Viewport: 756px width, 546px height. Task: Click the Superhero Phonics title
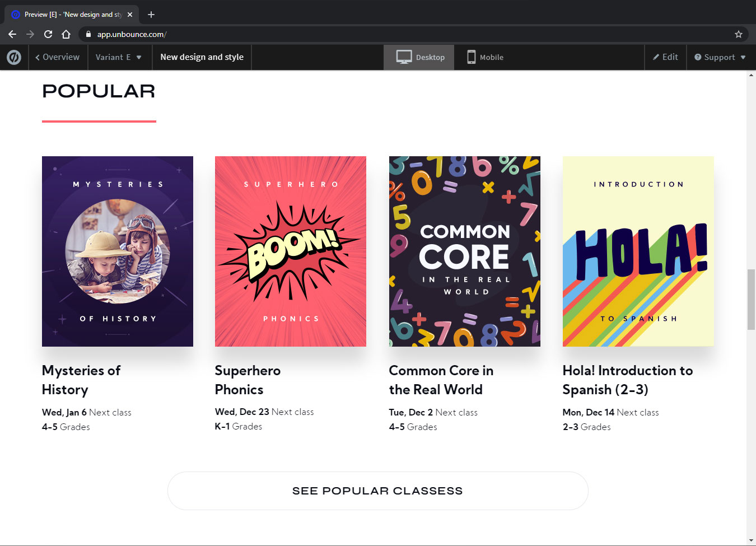[x=248, y=380]
